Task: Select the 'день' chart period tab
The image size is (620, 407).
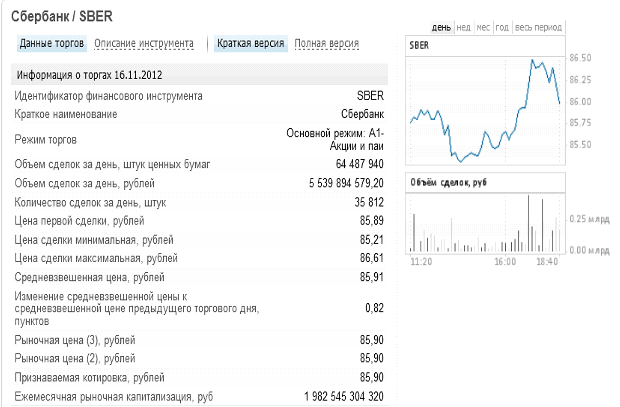Action: [x=441, y=28]
